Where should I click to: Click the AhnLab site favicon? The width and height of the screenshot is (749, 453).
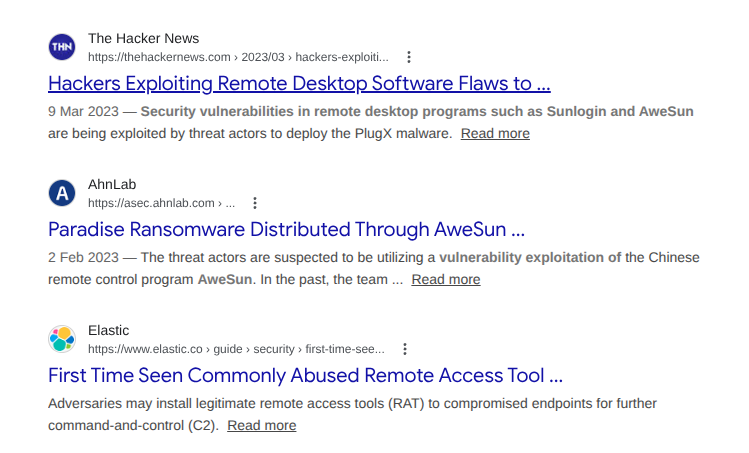pos(62,193)
